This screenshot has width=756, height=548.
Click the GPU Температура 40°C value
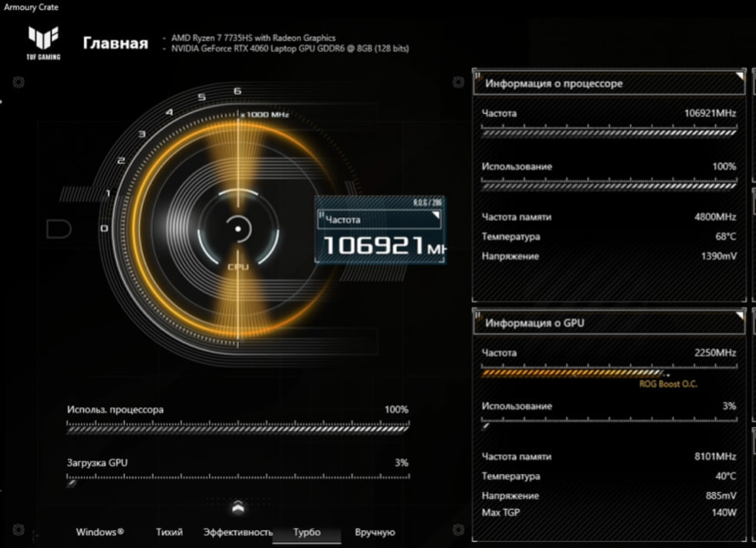click(726, 476)
